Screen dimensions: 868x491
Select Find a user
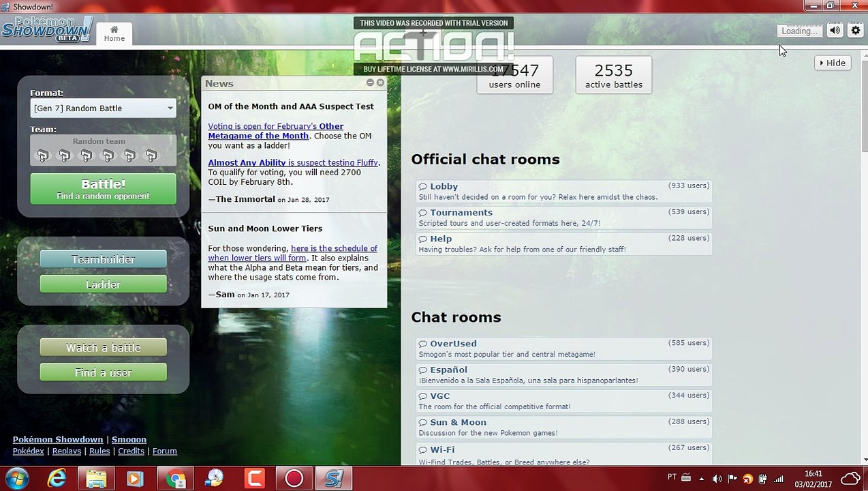tap(103, 373)
